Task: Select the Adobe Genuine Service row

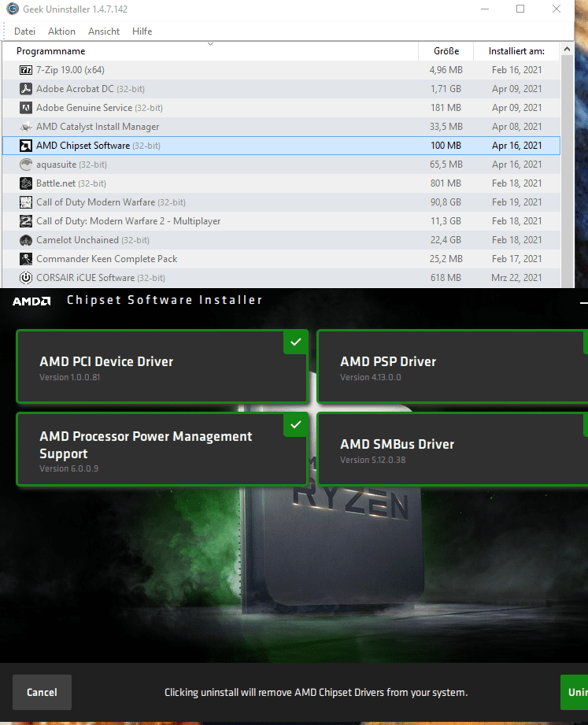Action: pyautogui.click(x=281, y=108)
